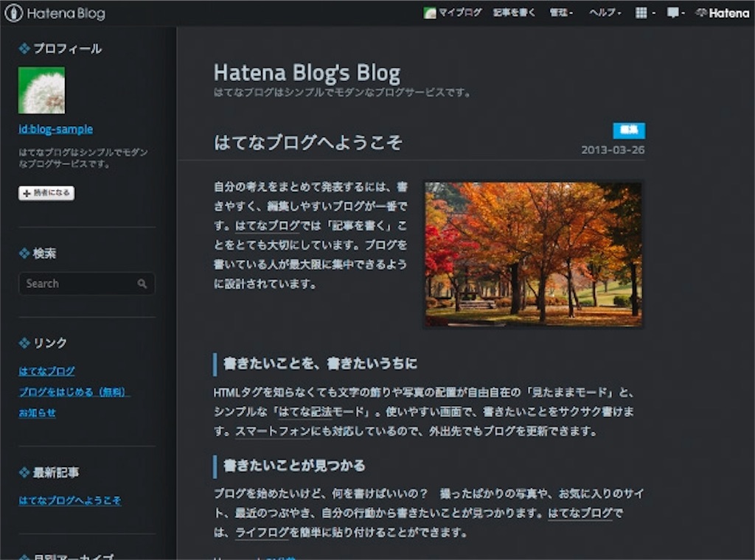Click the blog tagline under the title

click(x=342, y=92)
